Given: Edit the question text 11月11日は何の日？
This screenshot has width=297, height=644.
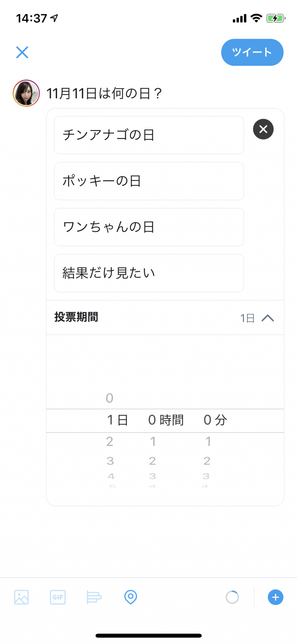Looking at the screenshot, I should [104, 93].
